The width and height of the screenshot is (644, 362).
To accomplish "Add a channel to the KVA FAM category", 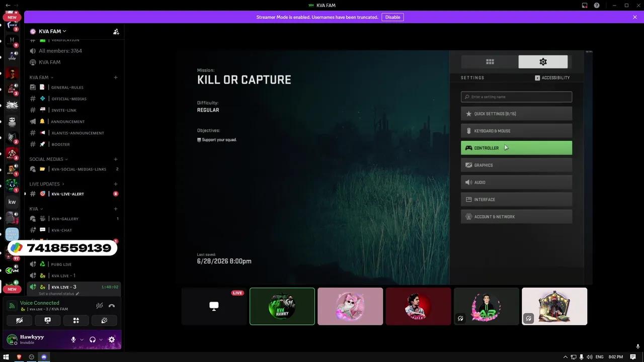I will (x=116, y=77).
